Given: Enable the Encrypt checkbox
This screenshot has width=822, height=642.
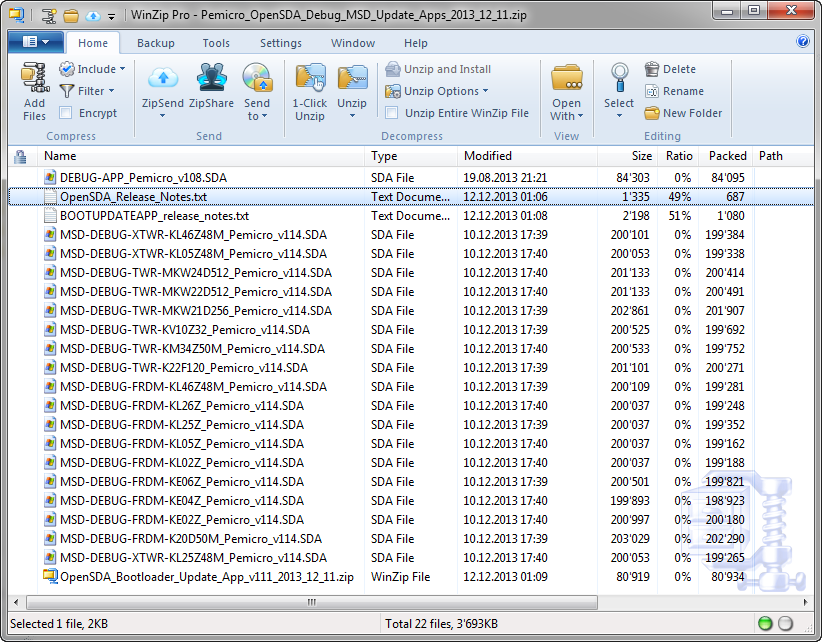Looking at the screenshot, I should tap(66, 113).
